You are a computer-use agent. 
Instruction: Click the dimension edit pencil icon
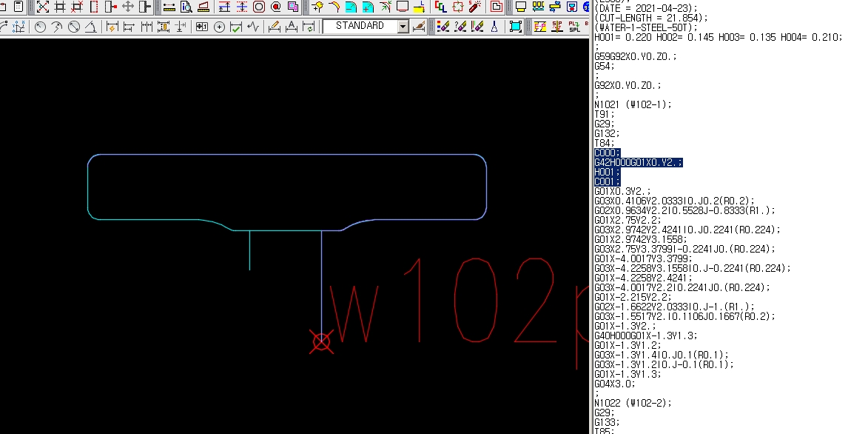274,27
